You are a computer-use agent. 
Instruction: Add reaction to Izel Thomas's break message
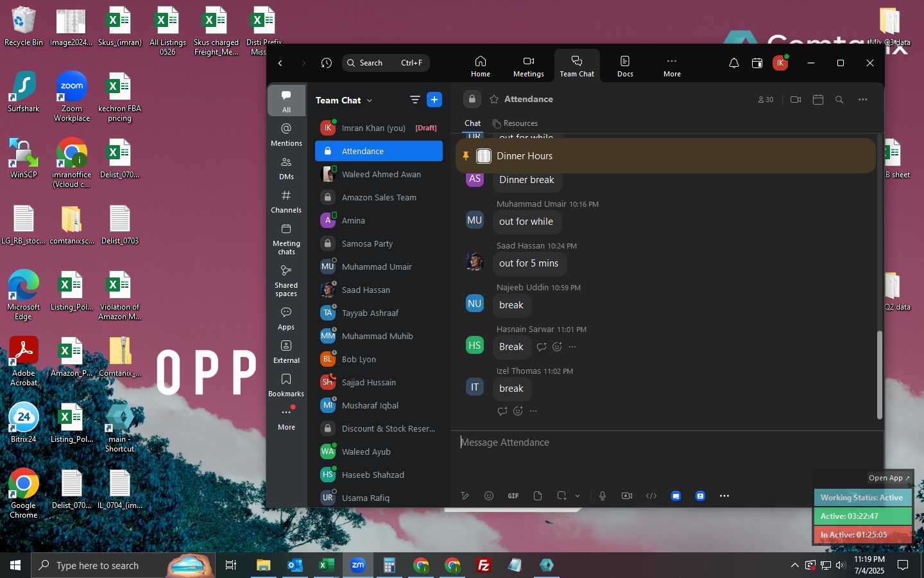pyautogui.click(x=518, y=411)
